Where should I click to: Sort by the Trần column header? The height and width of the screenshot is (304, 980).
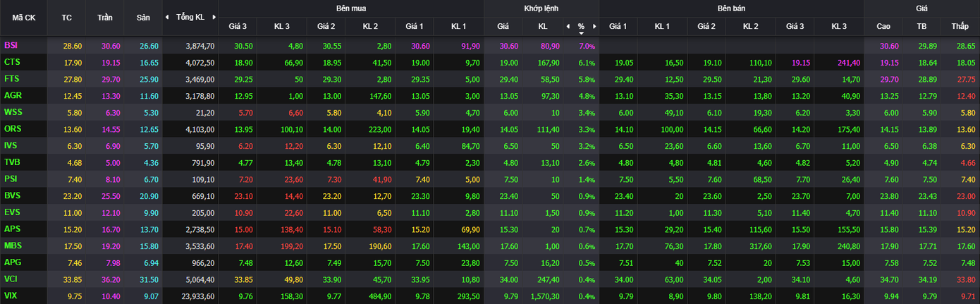tap(105, 17)
